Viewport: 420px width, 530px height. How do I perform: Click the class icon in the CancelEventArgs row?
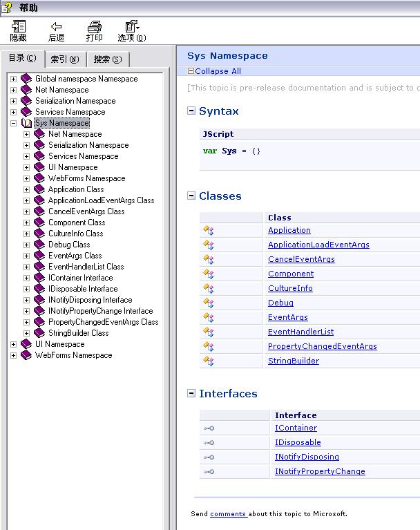[209, 260]
